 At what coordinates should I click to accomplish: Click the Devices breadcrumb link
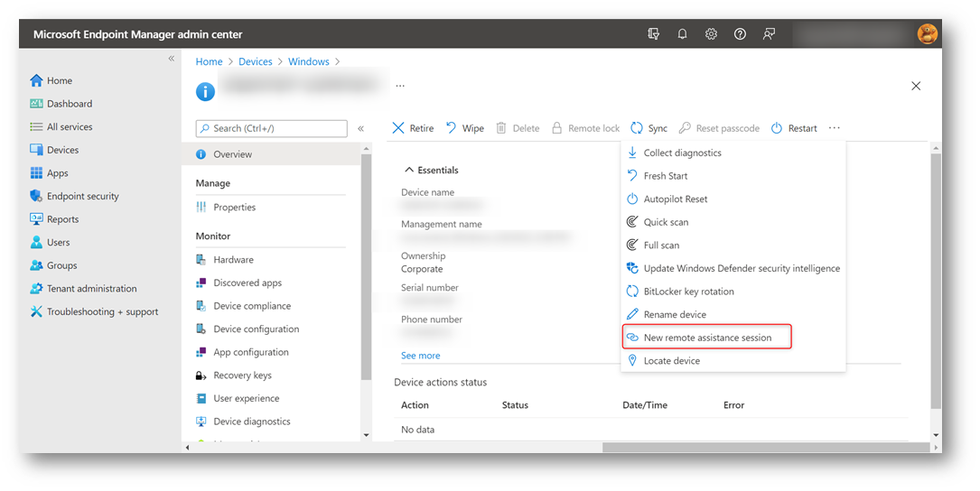(256, 61)
